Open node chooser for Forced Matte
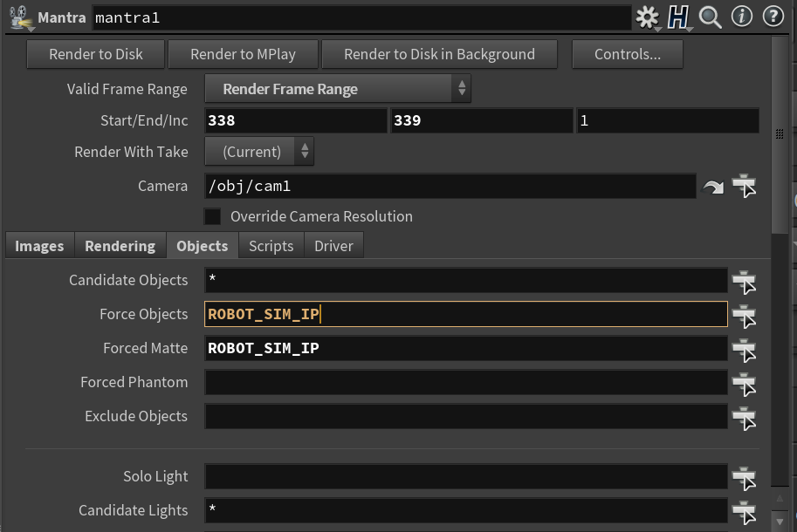Screen dimensions: 797x532 click(x=744, y=351)
